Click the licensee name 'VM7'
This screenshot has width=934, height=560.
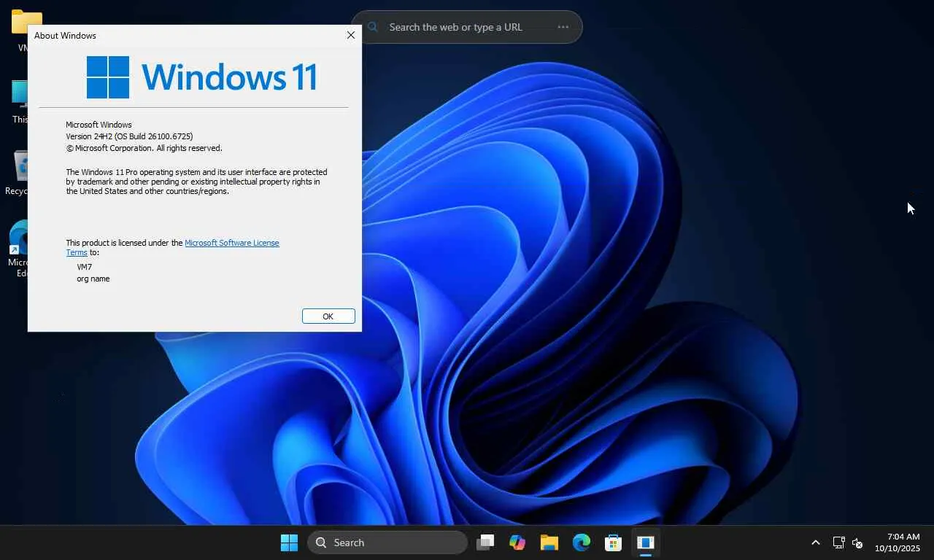[85, 267]
